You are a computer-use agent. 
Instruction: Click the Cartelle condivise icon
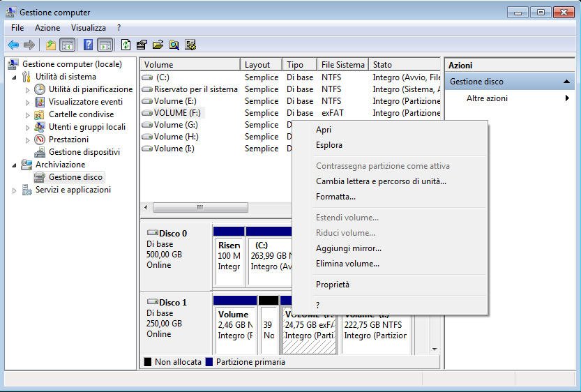(x=39, y=114)
